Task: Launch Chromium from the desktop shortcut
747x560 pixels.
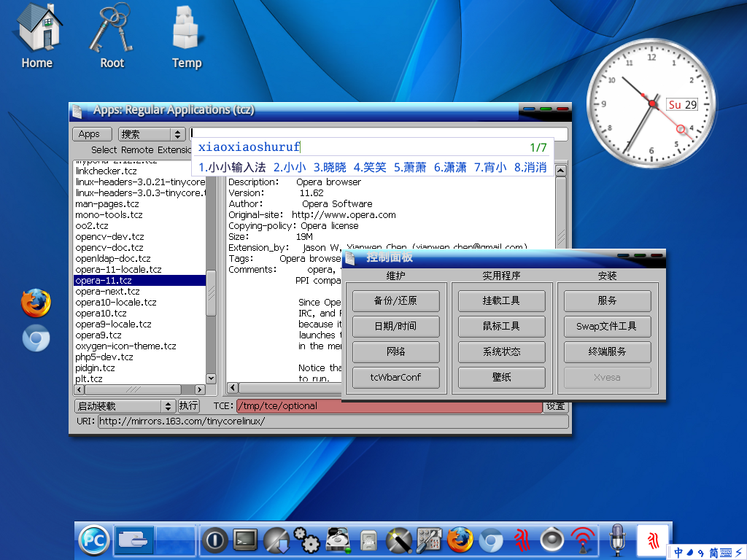Action: [x=36, y=338]
